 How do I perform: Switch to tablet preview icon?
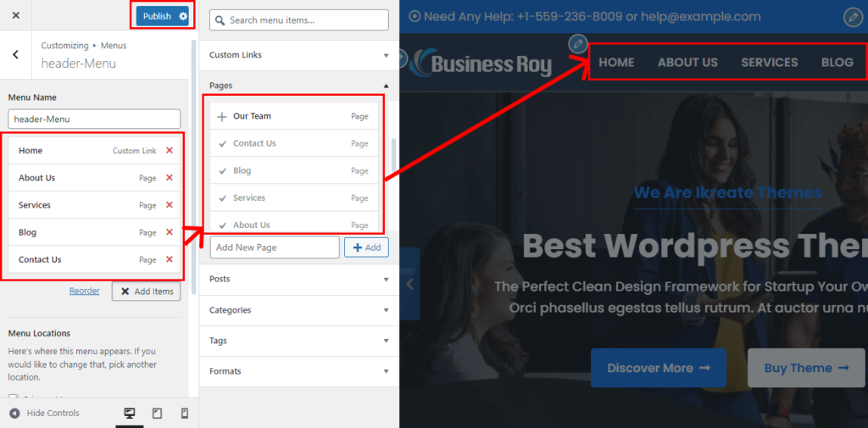157,414
